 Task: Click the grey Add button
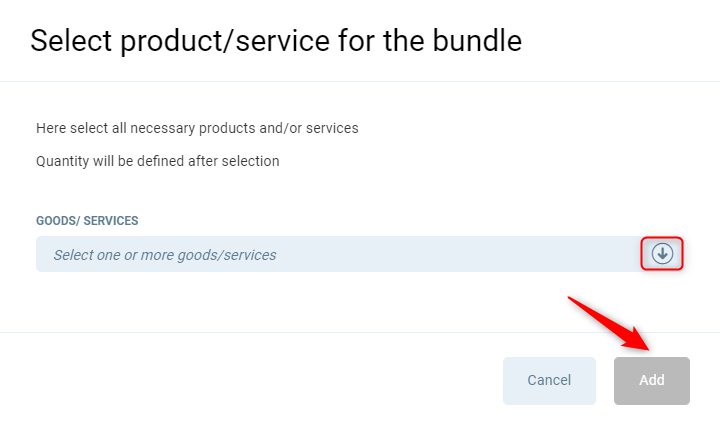[651, 380]
